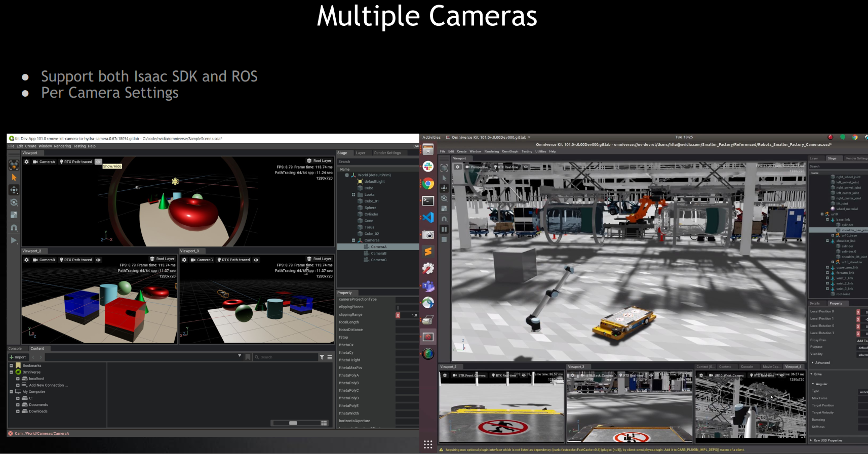Select CameraC in the Stage tree

(378, 260)
